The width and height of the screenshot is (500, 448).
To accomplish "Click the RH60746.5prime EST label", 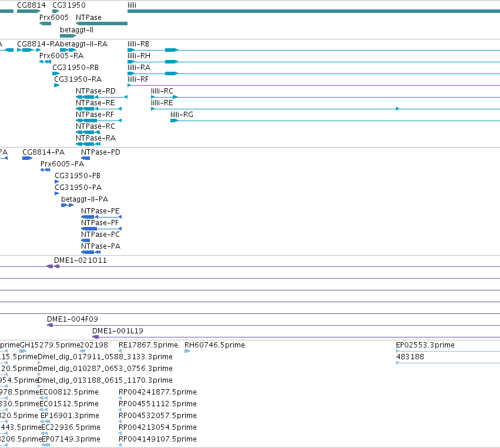I will [x=214, y=345].
